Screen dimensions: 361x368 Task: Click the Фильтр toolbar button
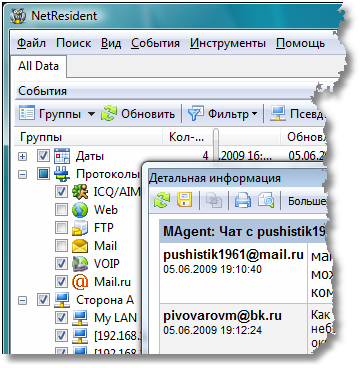click(x=222, y=114)
